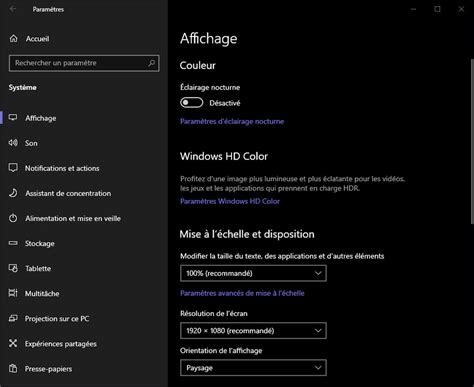474x387 pixels.
Task: Open the 1920 × 1080 resolution dropdown
Action: click(253, 331)
